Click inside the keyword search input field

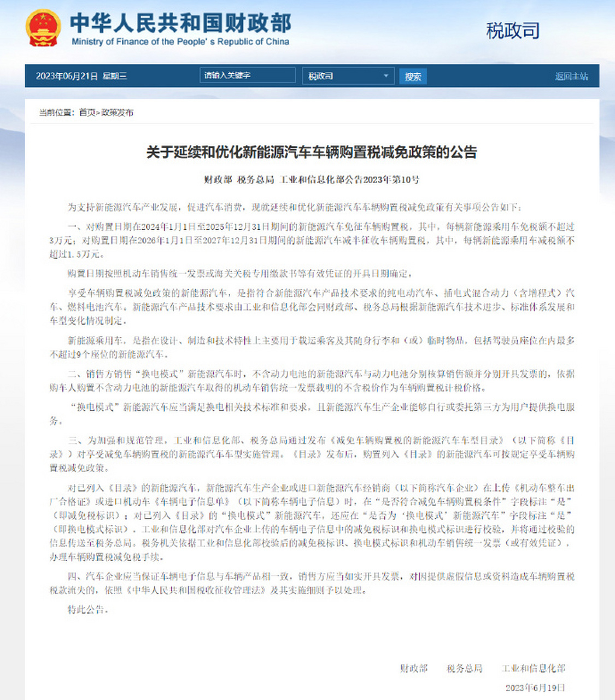click(x=248, y=75)
